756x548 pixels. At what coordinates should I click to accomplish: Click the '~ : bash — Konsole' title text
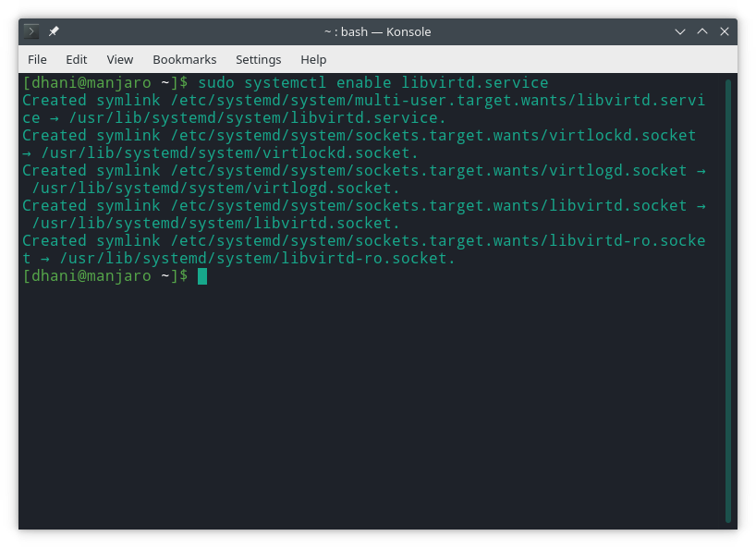(377, 31)
